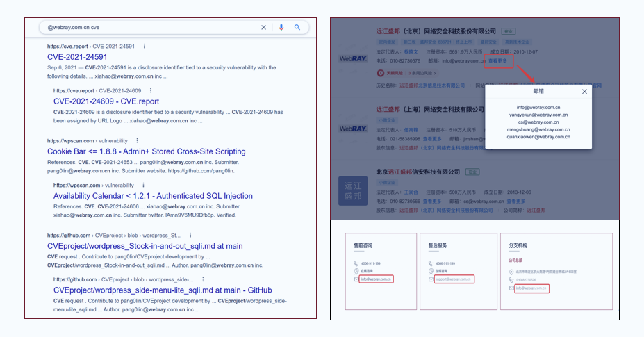Click the phone icon in 售前咨询 card
The image size is (644, 337).
tap(356, 263)
